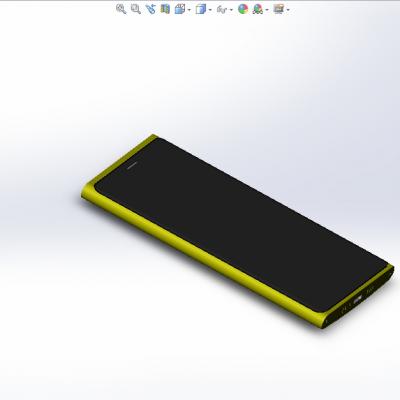Click the Display Style box icon

[x=201, y=9]
